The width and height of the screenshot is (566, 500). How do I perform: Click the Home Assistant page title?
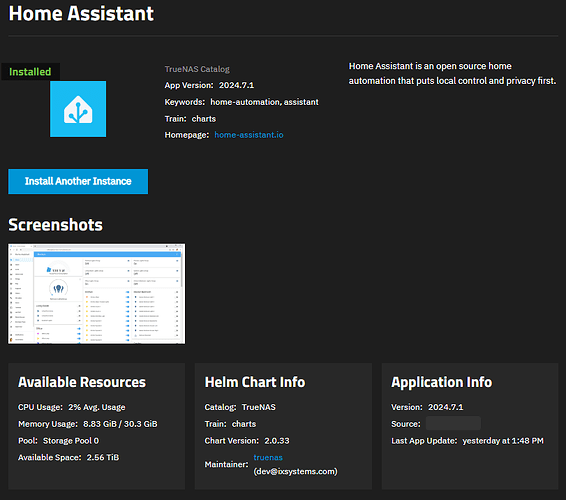click(81, 14)
